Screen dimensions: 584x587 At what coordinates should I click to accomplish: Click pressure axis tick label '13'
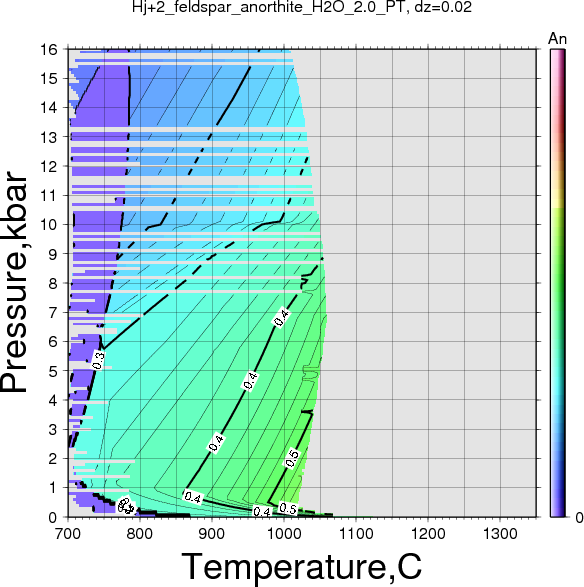[49, 137]
